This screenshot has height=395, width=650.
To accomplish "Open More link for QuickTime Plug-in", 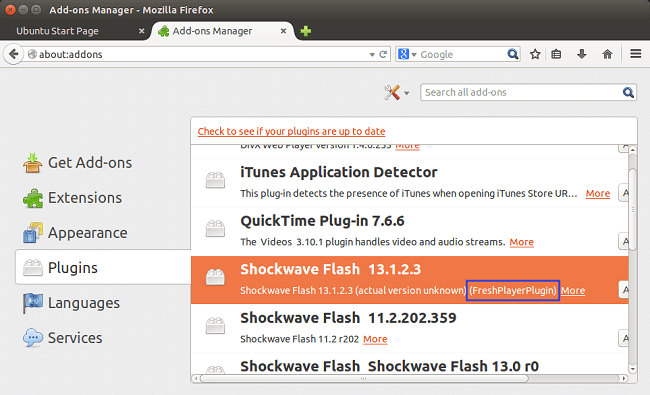I will 521,242.
